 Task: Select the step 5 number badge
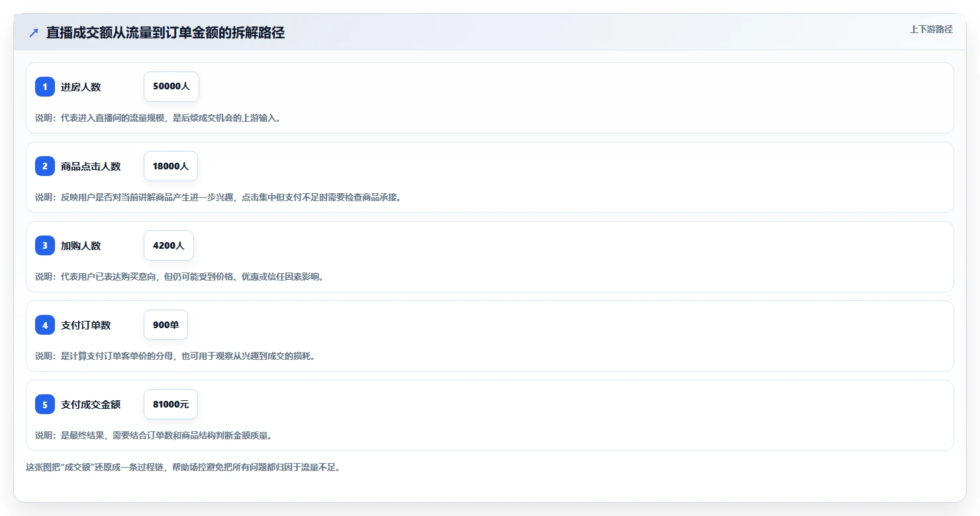click(x=45, y=404)
